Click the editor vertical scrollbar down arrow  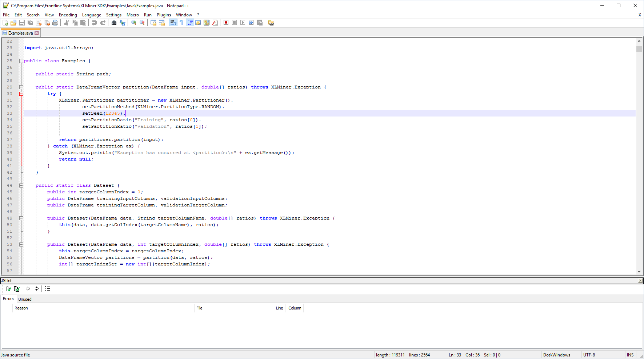click(639, 271)
